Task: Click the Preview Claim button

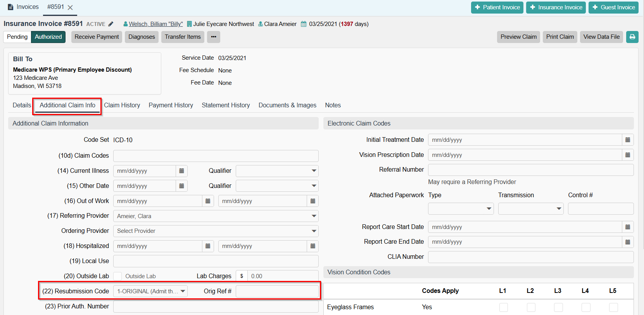Action: coord(518,37)
